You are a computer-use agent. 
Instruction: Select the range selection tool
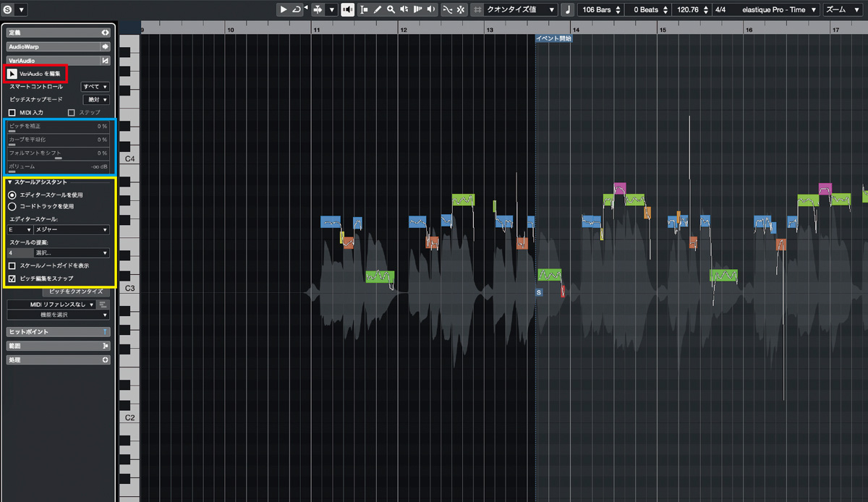(364, 9)
